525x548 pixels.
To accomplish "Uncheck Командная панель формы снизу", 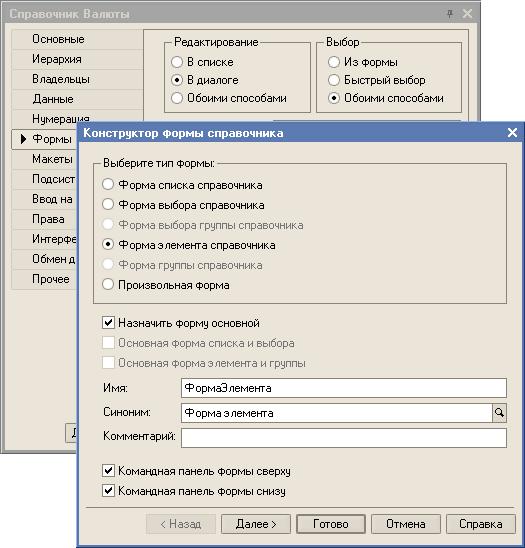I will (x=108, y=491).
